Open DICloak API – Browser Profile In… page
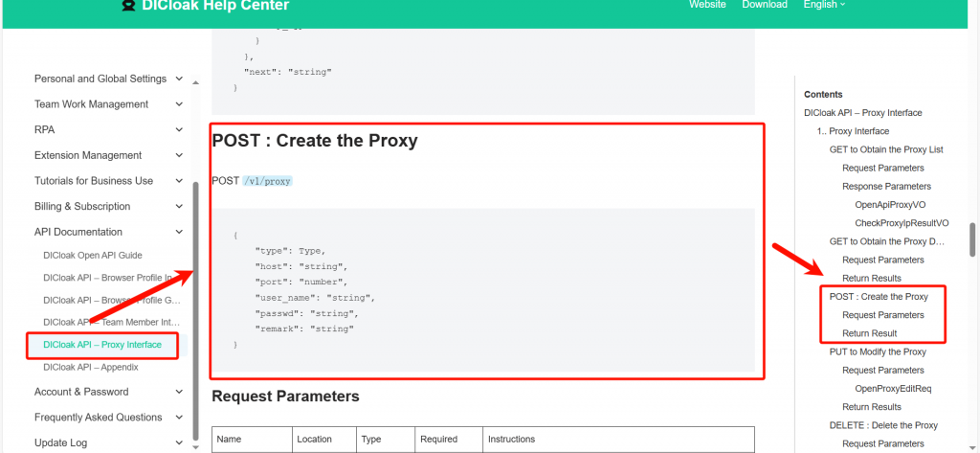Screen dimensions: 980x453 (107, 278)
